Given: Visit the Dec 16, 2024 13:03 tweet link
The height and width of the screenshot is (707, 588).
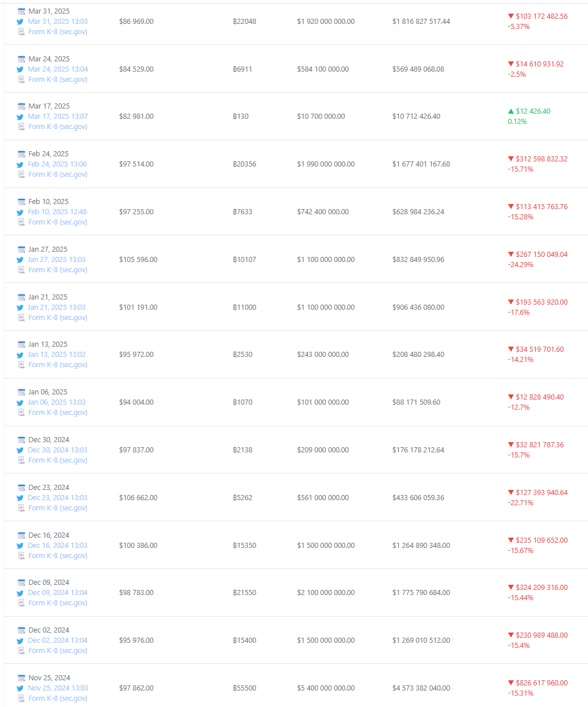Looking at the screenshot, I should (57, 546).
